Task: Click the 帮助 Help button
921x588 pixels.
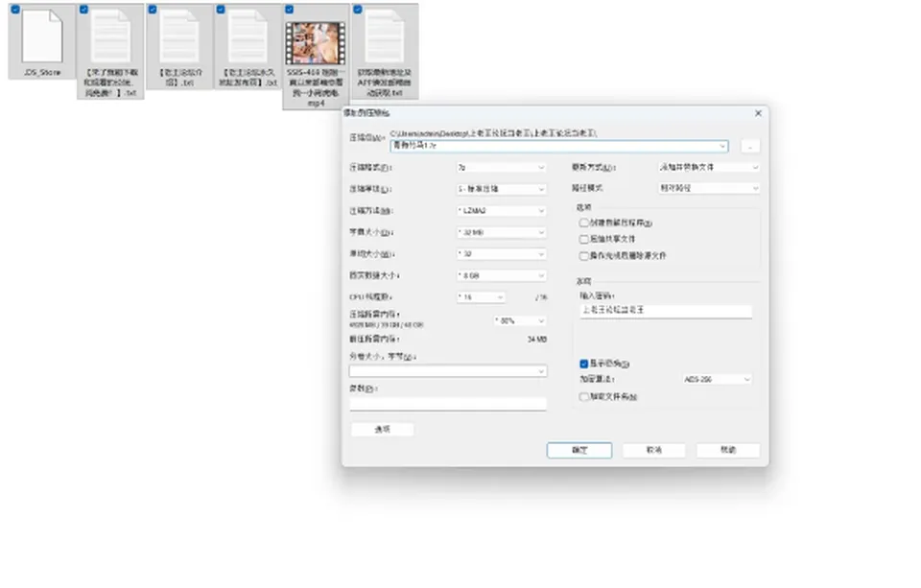Action: click(728, 450)
